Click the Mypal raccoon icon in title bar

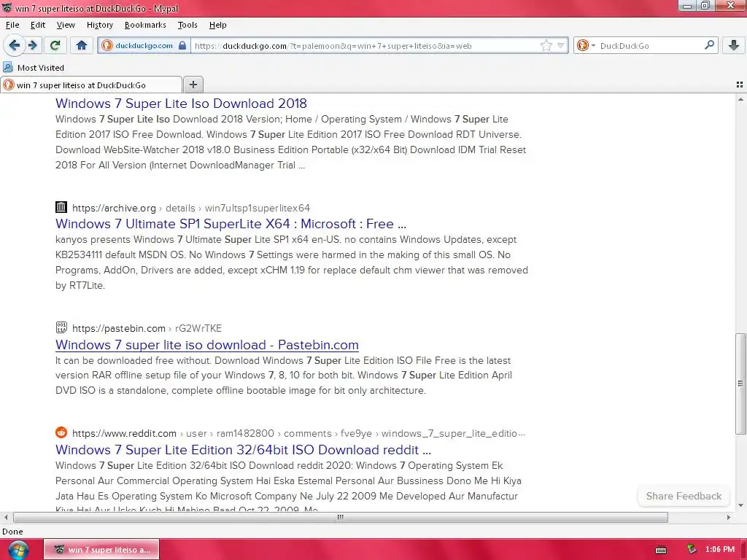pos(7,8)
